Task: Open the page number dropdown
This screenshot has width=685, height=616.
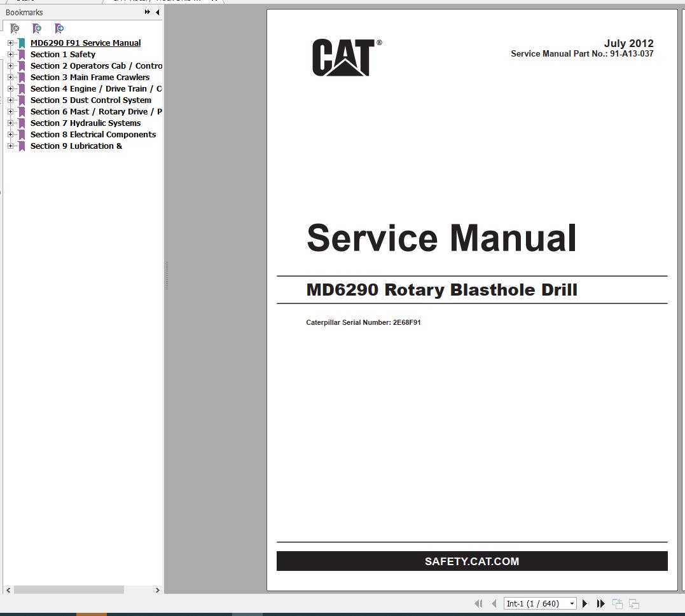Action: [572, 603]
